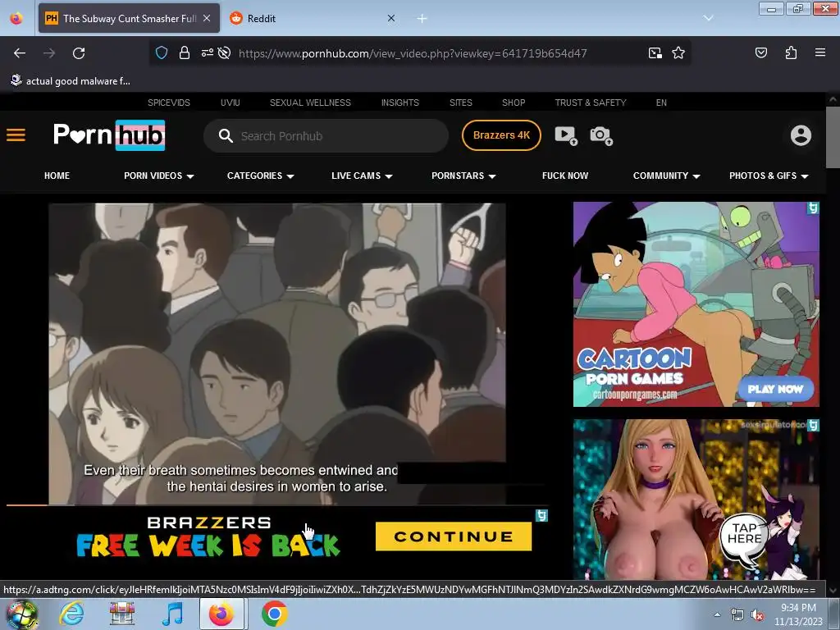The image size is (840, 630).
Task: Open a new tab with plus button
Action: coord(422,18)
